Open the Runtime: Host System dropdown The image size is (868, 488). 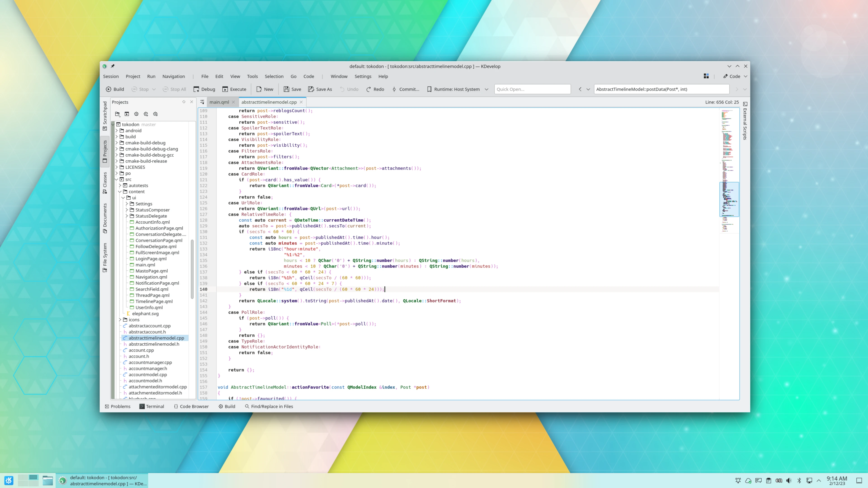(458, 89)
